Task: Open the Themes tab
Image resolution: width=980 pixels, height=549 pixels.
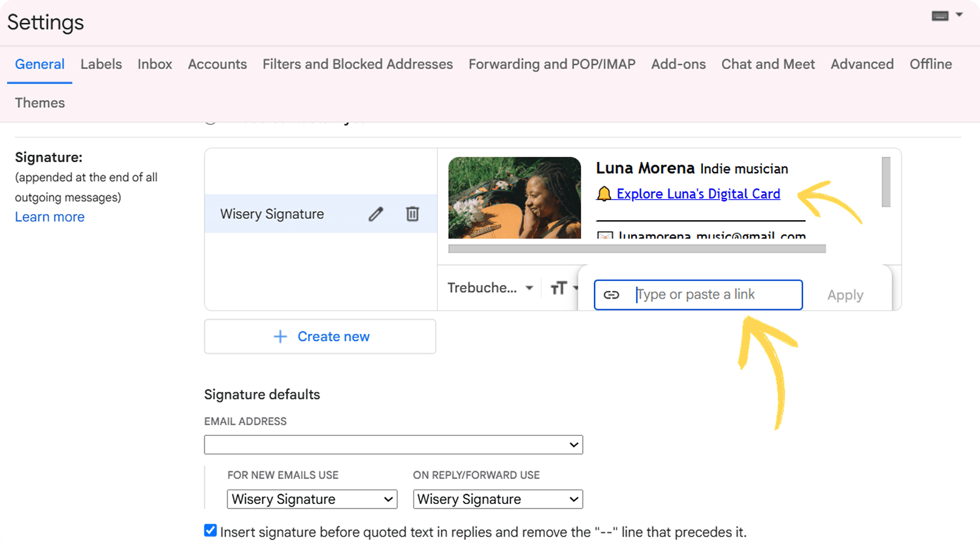Action: (x=40, y=103)
